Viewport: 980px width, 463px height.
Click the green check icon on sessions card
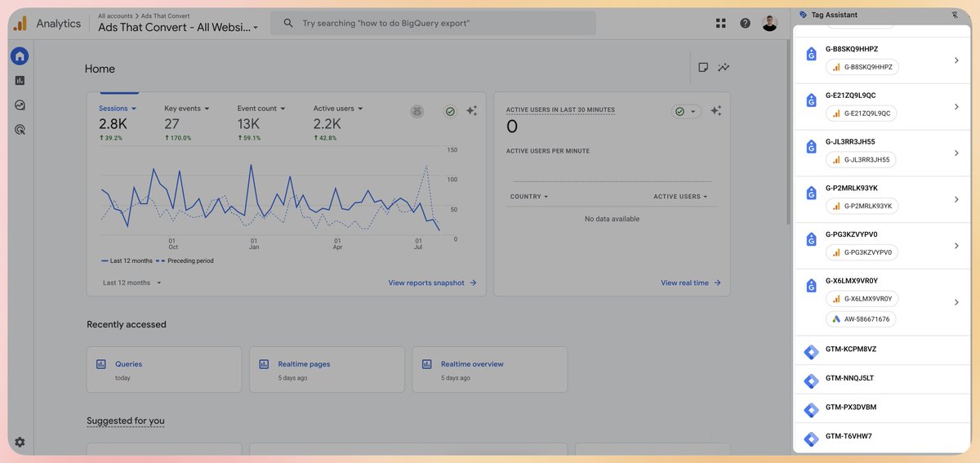coord(450,111)
